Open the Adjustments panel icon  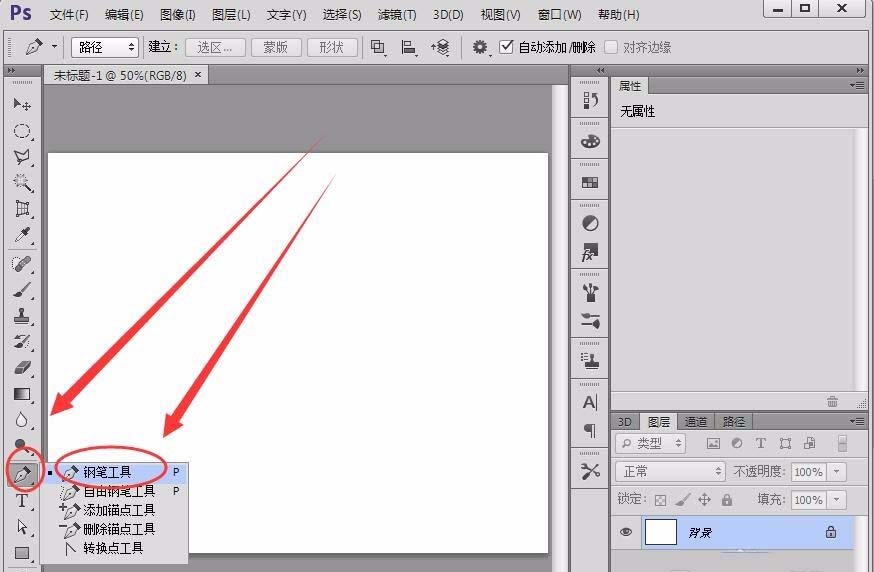[590, 224]
